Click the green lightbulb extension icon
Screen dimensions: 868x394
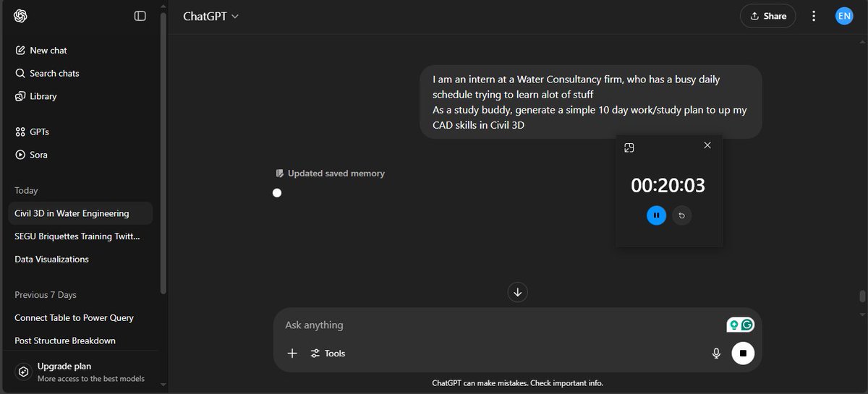[734, 325]
